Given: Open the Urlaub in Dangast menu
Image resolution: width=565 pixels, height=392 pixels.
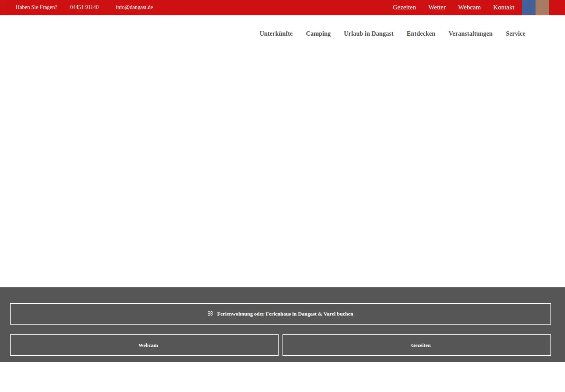Looking at the screenshot, I should [369, 34].
